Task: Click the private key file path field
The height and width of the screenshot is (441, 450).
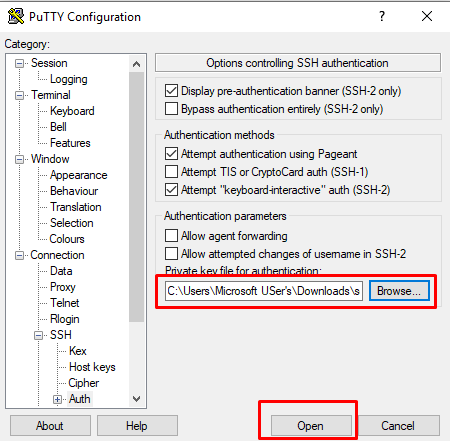Action: [264, 291]
